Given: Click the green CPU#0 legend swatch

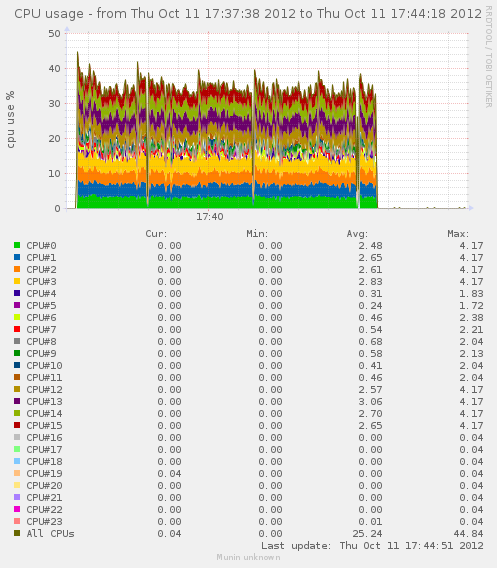Looking at the screenshot, I should [17, 245].
